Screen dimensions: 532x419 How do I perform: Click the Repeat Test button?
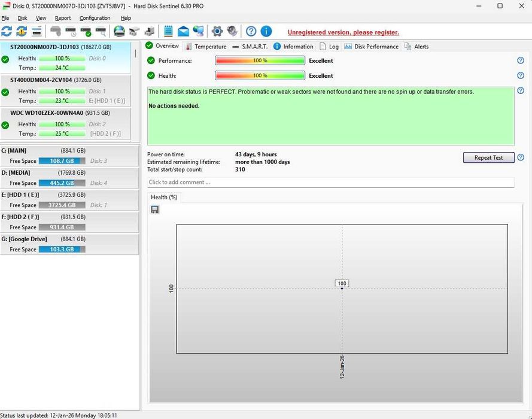[488, 157]
